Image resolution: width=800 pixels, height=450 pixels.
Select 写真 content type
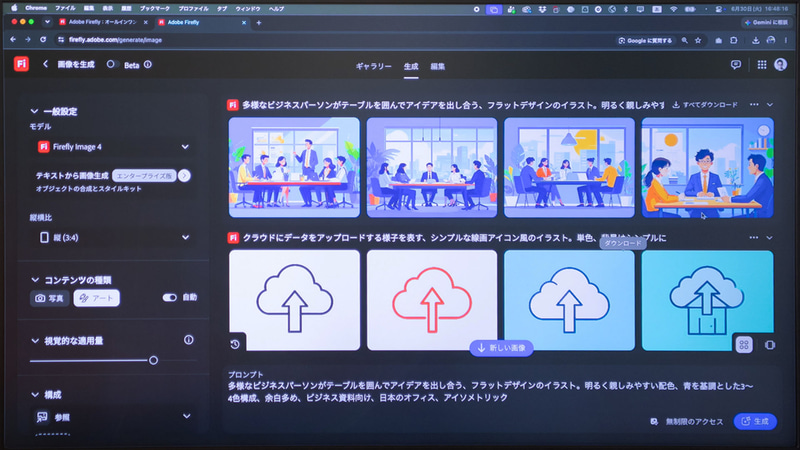49,298
